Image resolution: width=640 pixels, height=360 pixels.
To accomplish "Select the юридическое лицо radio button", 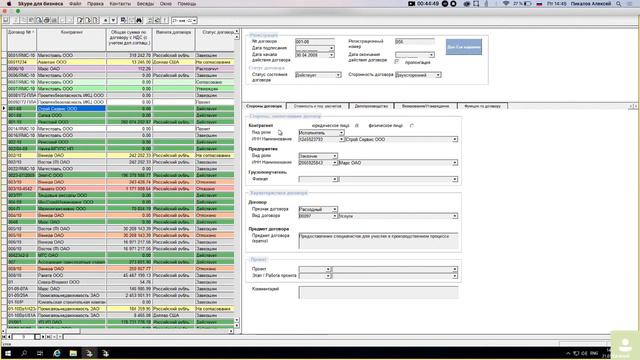I will 357,126.
